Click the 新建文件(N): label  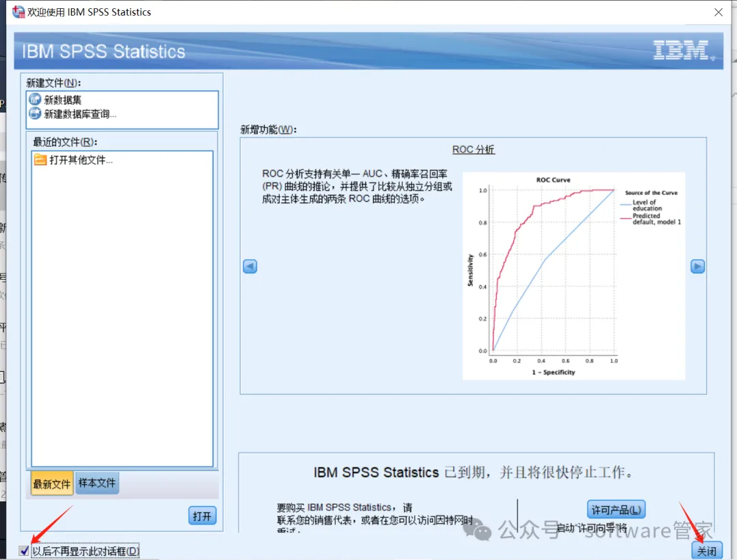point(54,83)
